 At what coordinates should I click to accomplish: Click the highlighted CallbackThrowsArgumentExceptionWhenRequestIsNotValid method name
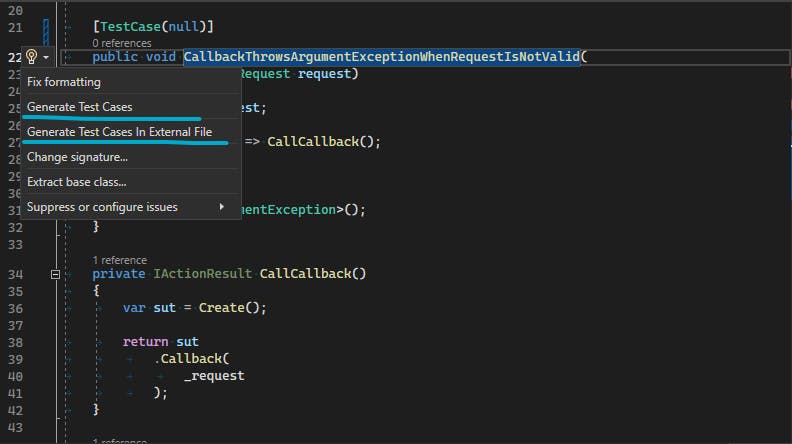tap(381, 56)
